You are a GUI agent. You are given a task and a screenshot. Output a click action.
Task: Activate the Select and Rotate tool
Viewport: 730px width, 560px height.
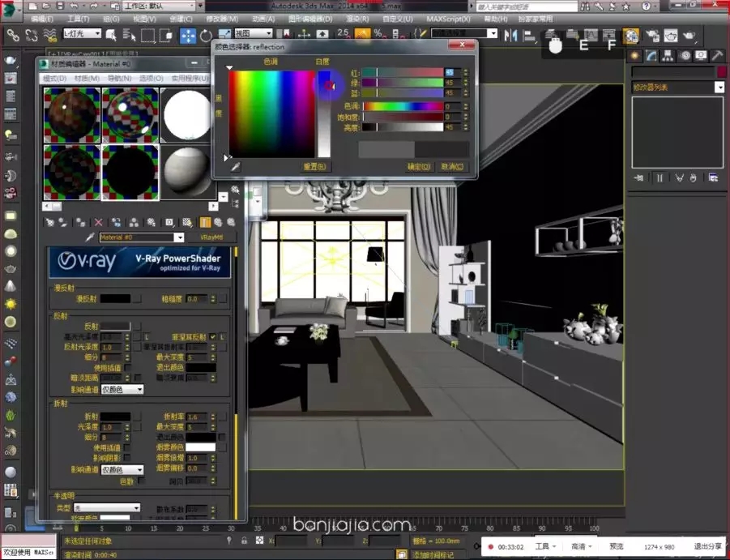coord(206,35)
